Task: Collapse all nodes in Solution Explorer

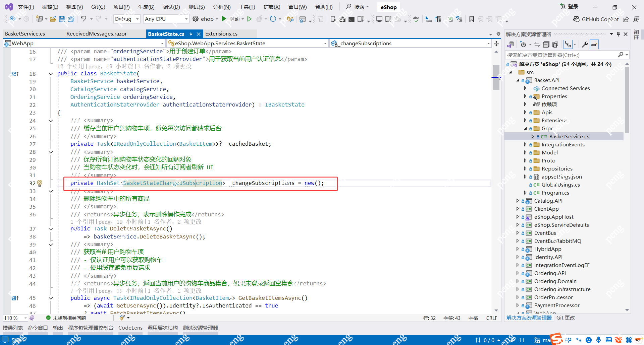Action: click(546, 44)
